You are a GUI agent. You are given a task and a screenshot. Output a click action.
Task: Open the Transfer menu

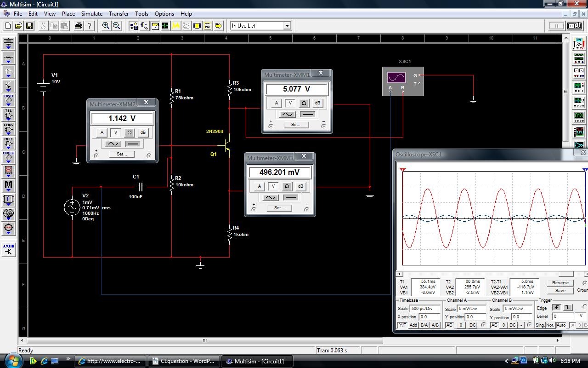(x=119, y=14)
